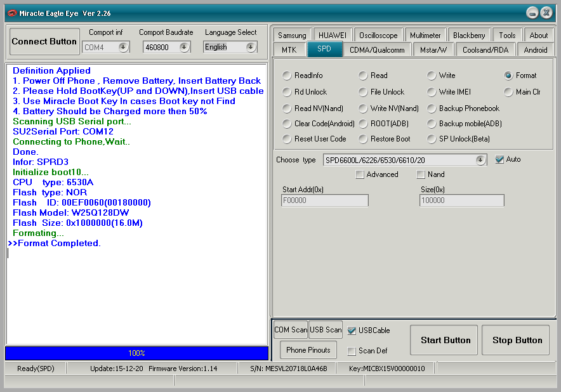Switch to the Samsung tab
561x392 pixels.
point(292,36)
